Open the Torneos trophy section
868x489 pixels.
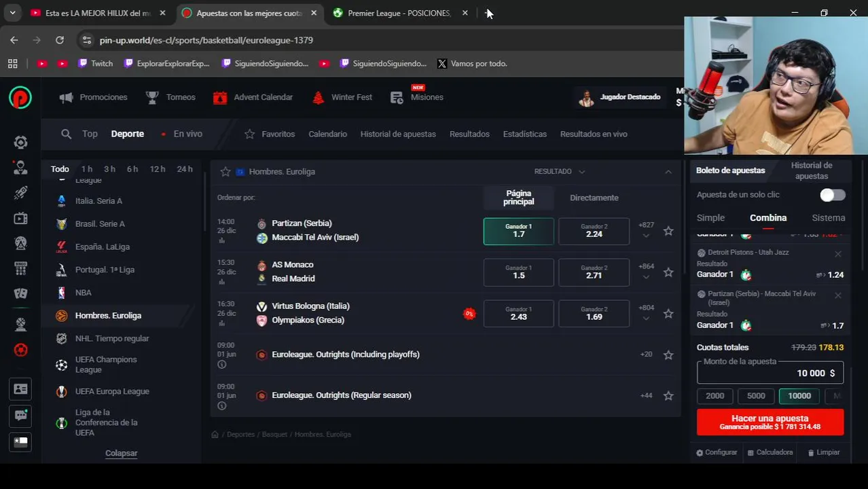point(170,97)
